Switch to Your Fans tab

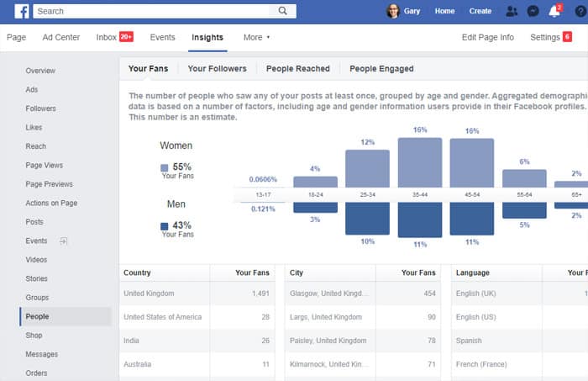(x=148, y=69)
